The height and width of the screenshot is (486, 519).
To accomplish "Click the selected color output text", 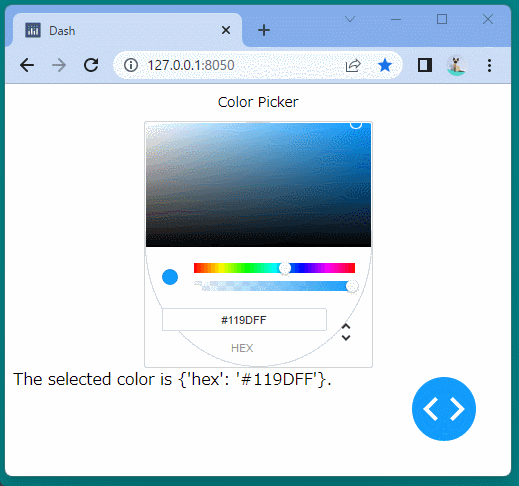I will 172,379.
